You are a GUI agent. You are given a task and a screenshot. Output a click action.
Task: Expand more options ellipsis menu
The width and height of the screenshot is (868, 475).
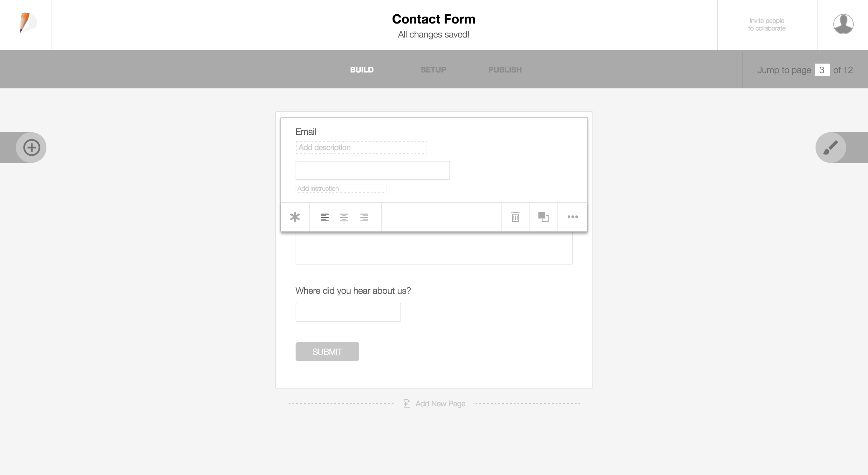pos(572,217)
